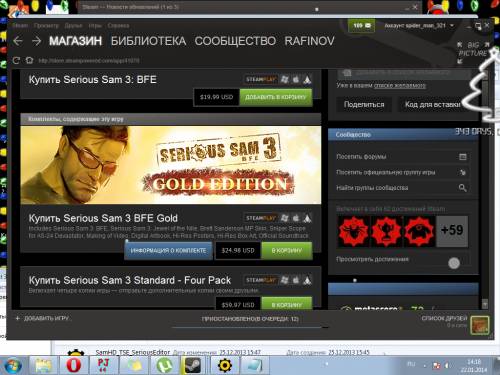This screenshot has height=375, width=500.
Task: Open the +59 achievements thumbnail
Action: coord(452,231)
